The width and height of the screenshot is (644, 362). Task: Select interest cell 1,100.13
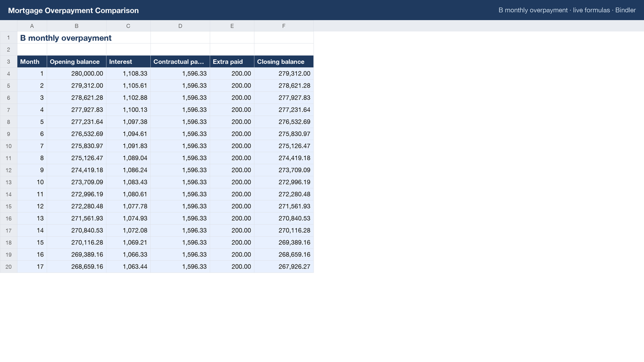coord(128,110)
